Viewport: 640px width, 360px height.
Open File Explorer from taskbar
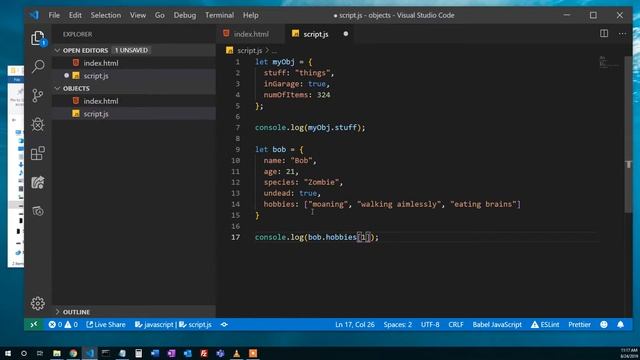[x=57, y=353]
